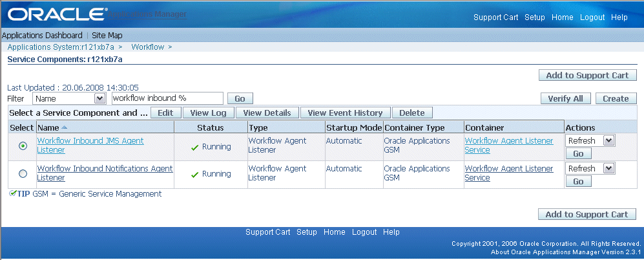
Task: Click the green Running checkmark for JMS listener
Action: point(195,147)
